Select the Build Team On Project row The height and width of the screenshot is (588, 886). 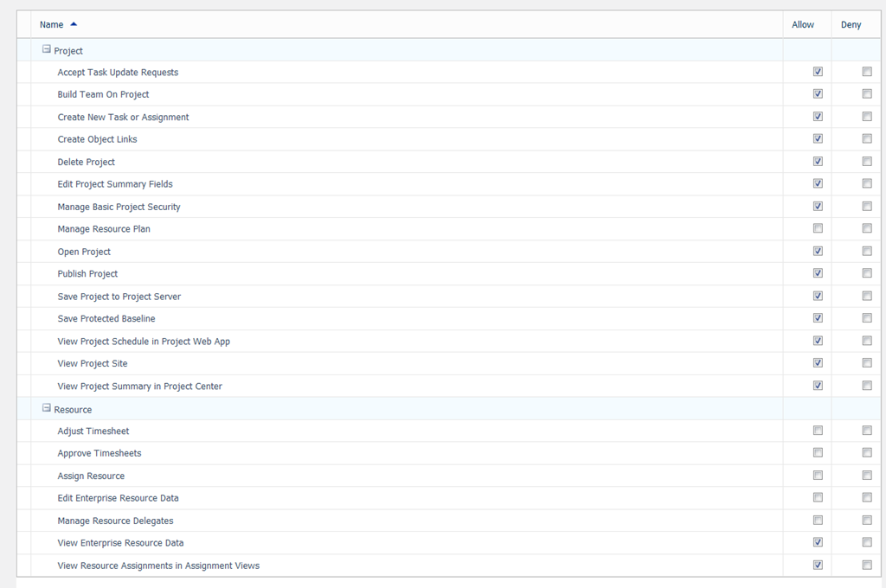(104, 94)
